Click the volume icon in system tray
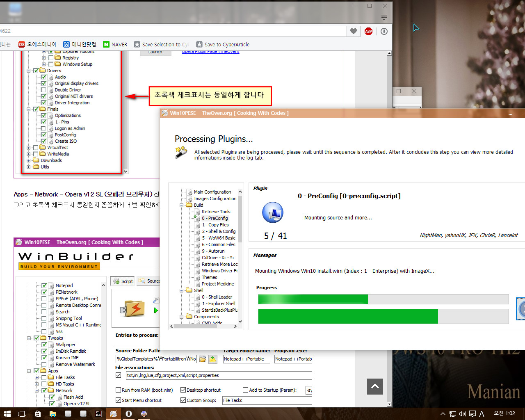Viewport: 525px width, 420px height. coord(462,414)
